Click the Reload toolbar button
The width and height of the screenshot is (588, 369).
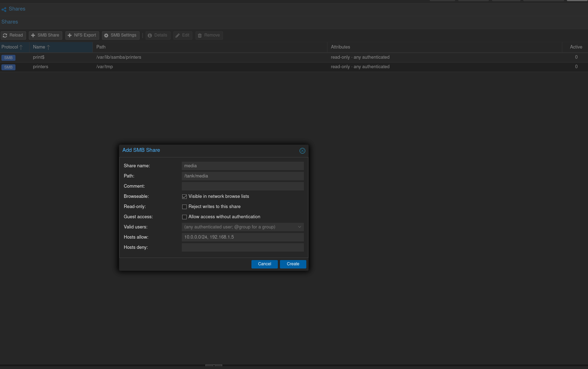pyautogui.click(x=13, y=35)
